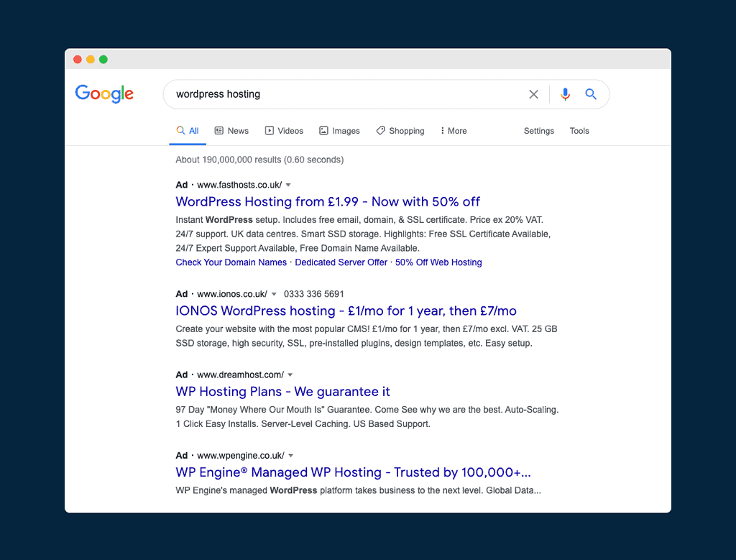Expand dropdown arrow next to fasthosts.co.uk
The image size is (736, 560).
tap(288, 185)
